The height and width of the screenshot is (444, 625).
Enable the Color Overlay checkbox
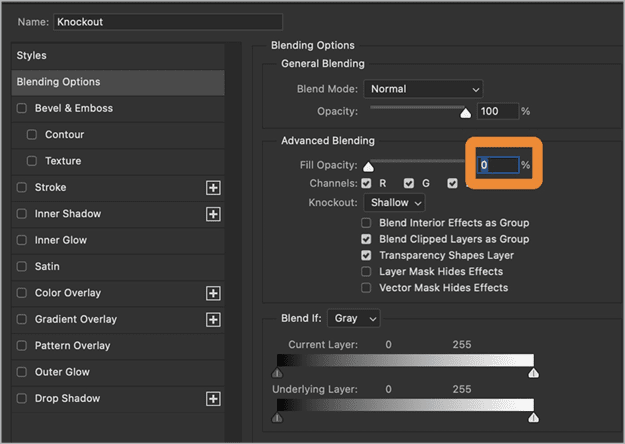coord(22,293)
